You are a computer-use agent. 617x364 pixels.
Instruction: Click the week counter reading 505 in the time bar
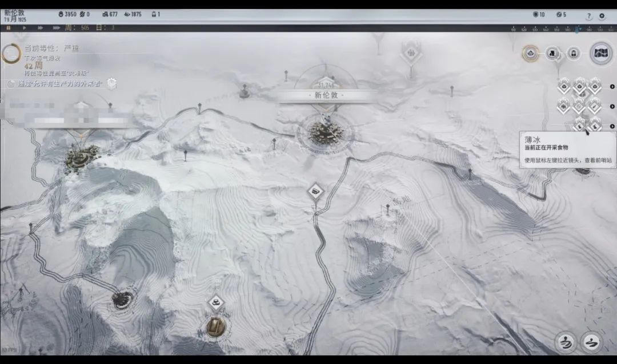coord(85,28)
